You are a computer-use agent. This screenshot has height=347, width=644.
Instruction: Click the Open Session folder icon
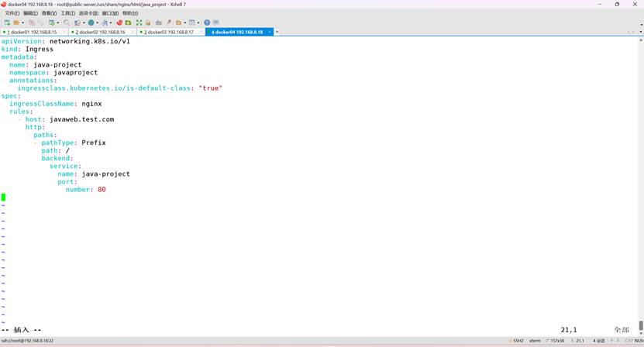16,22
